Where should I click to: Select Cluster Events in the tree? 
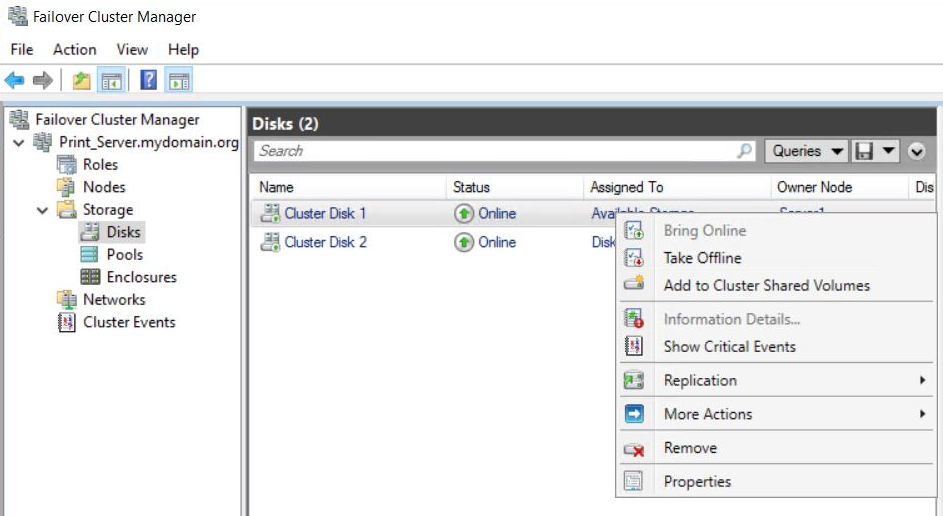pyautogui.click(x=129, y=322)
